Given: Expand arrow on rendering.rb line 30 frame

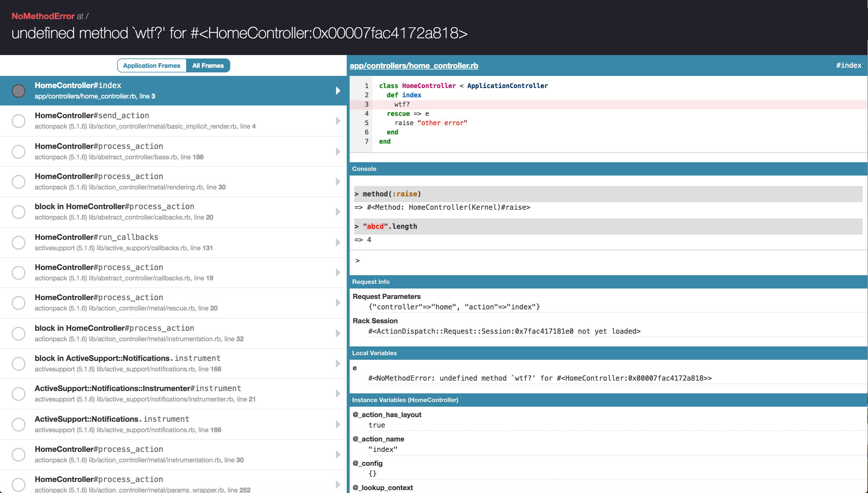Looking at the screenshot, I should [x=338, y=182].
